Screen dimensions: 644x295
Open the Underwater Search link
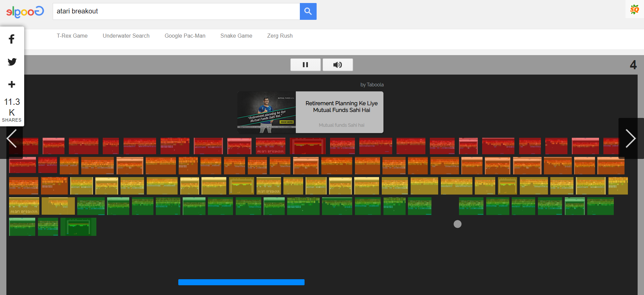pyautogui.click(x=126, y=36)
